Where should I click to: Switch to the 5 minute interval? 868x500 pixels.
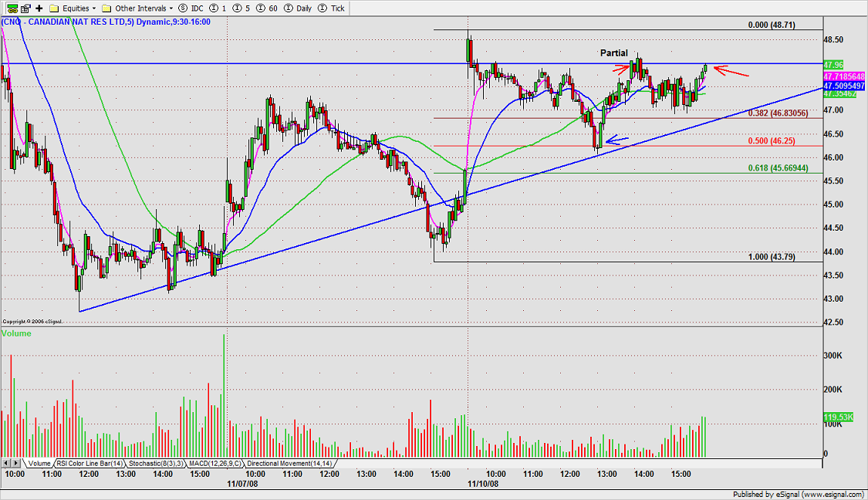242,8
